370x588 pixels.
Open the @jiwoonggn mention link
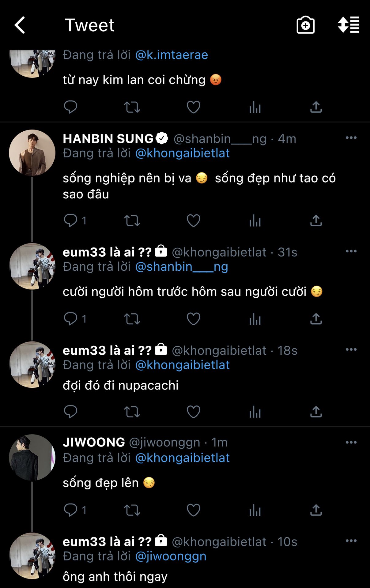(x=171, y=556)
